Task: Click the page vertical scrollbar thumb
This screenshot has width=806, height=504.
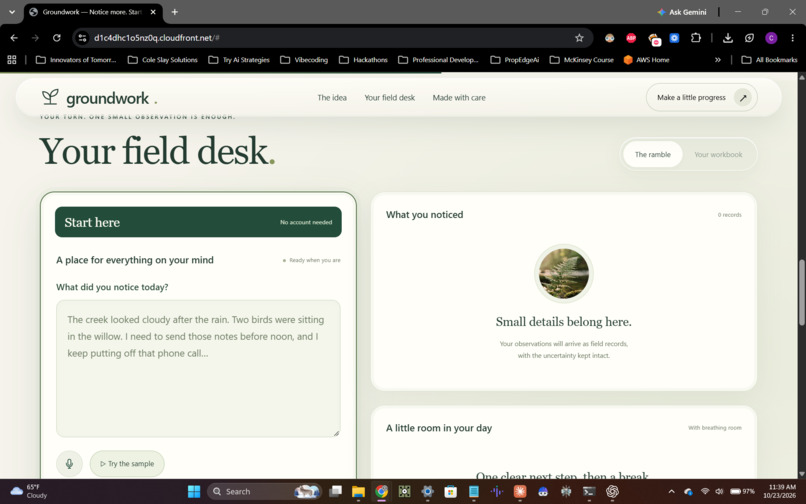Action: tap(801, 292)
